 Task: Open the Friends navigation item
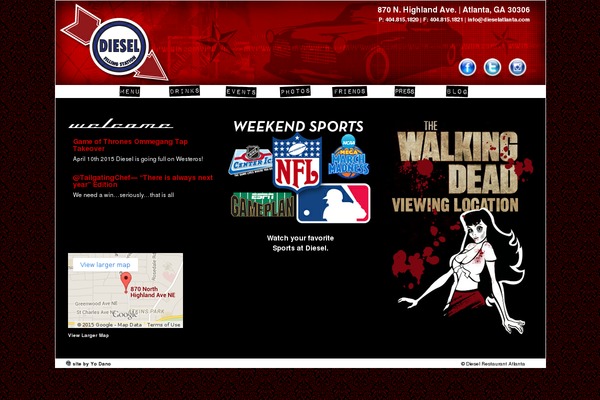click(349, 91)
